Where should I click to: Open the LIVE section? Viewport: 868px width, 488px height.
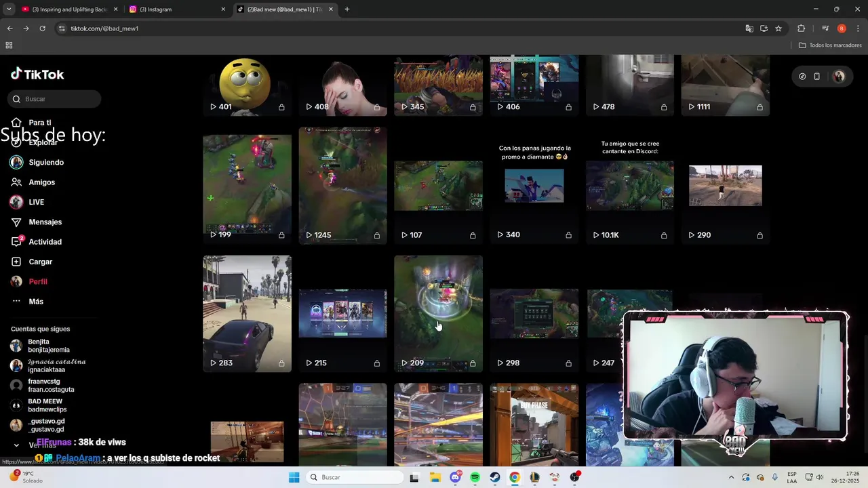click(36, 202)
